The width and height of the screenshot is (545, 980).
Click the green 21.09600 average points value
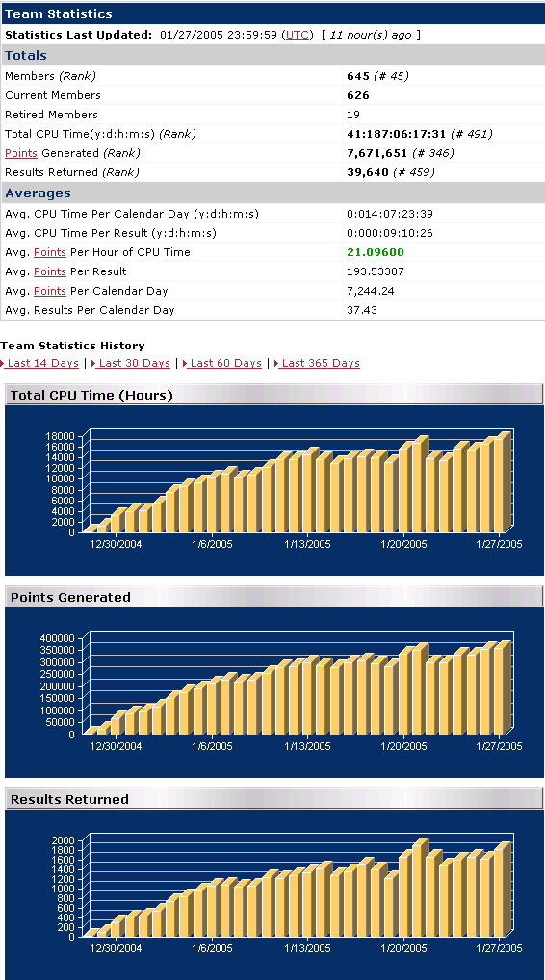[376, 252]
